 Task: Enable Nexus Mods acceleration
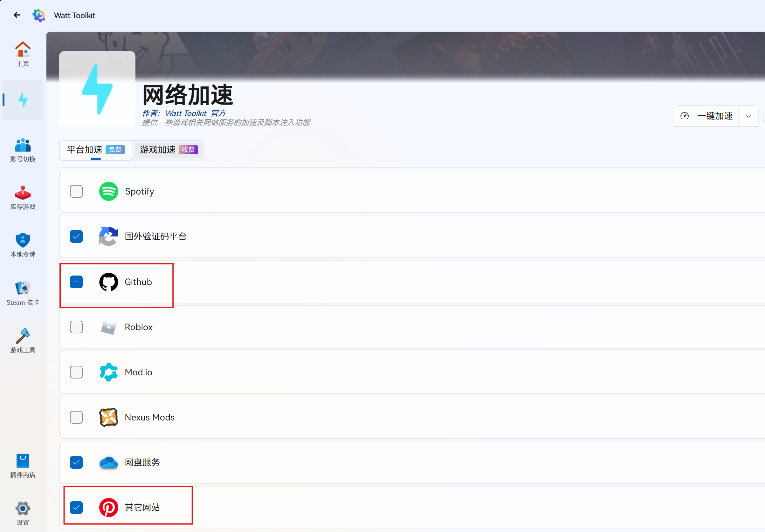[76, 417]
